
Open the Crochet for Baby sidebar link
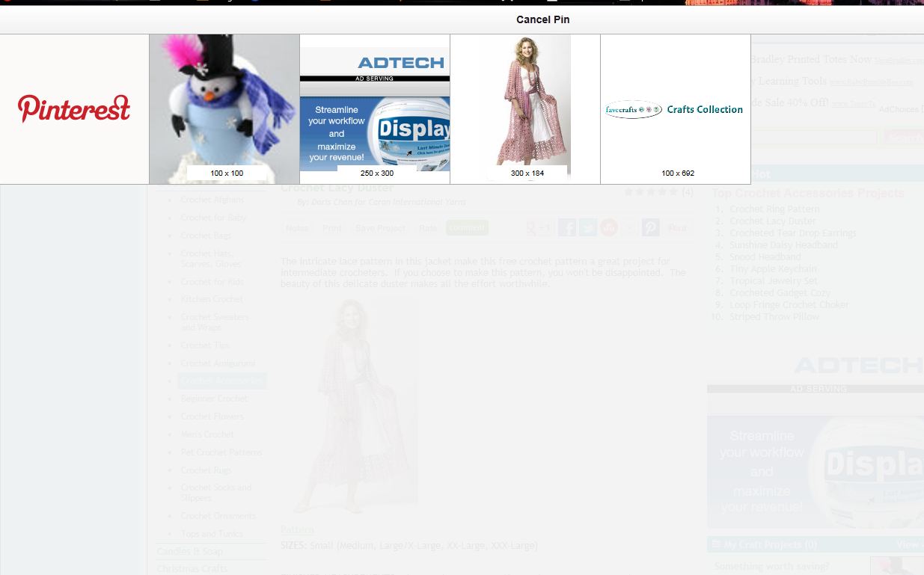click(x=213, y=218)
